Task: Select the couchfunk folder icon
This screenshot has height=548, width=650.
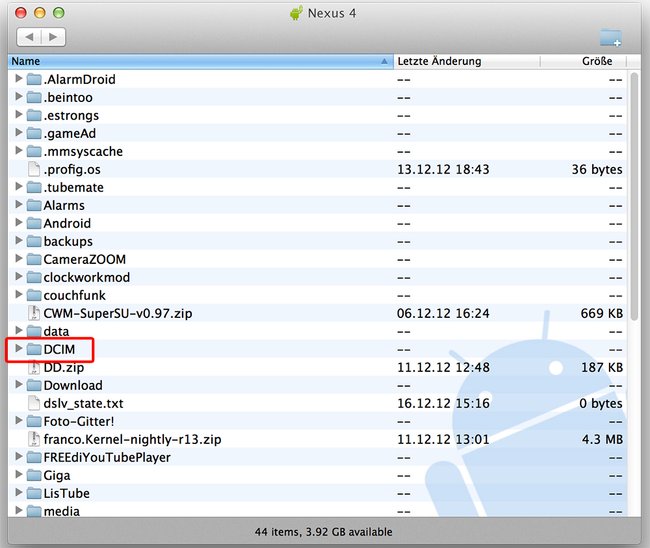Action: tap(34, 295)
